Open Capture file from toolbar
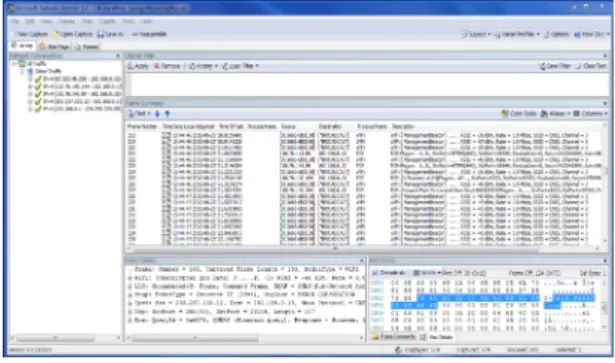615x363 pixels. click(x=73, y=34)
